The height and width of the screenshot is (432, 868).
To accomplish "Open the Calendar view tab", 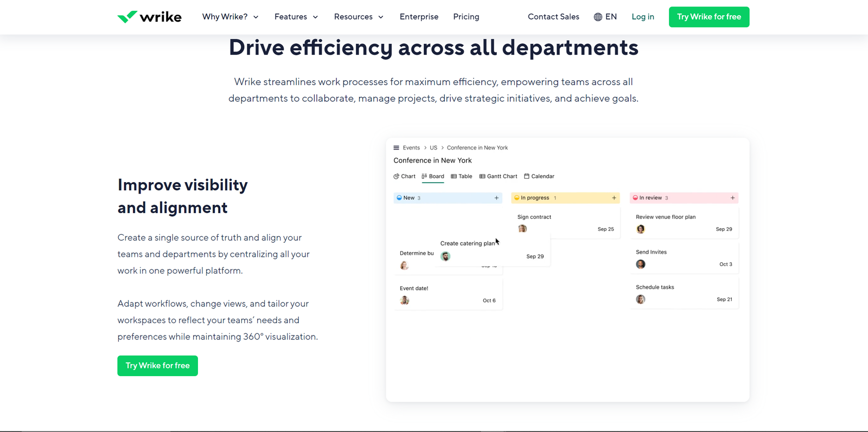I will click(x=539, y=176).
